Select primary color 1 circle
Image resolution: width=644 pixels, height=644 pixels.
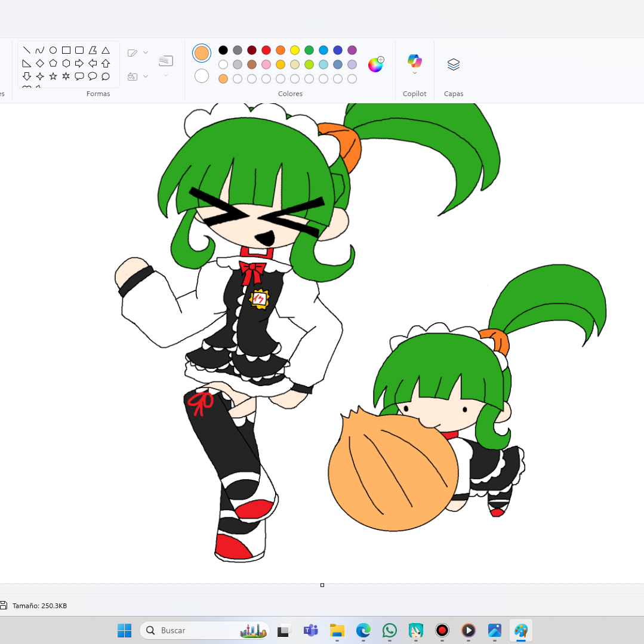(202, 53)
